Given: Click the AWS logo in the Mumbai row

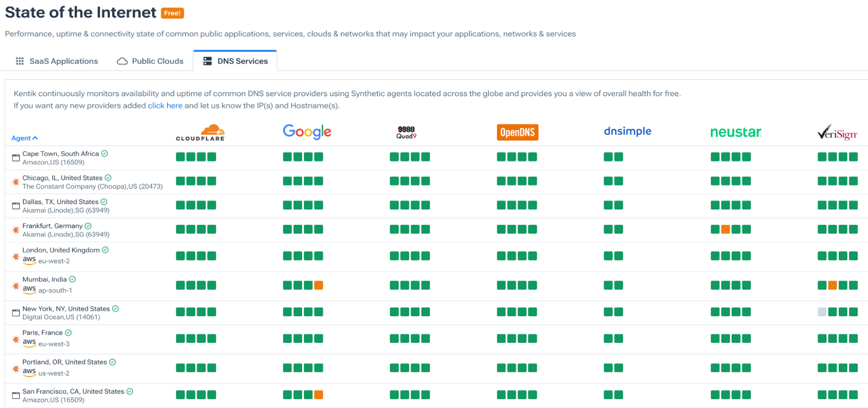Looking at the screenshot, I should coord(29,290).
